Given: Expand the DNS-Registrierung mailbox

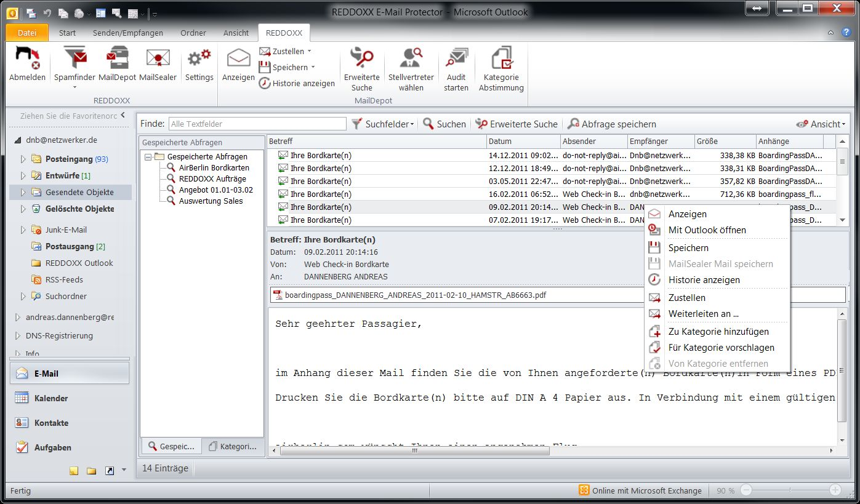Looking at the screenshot, I should [18, 336].
